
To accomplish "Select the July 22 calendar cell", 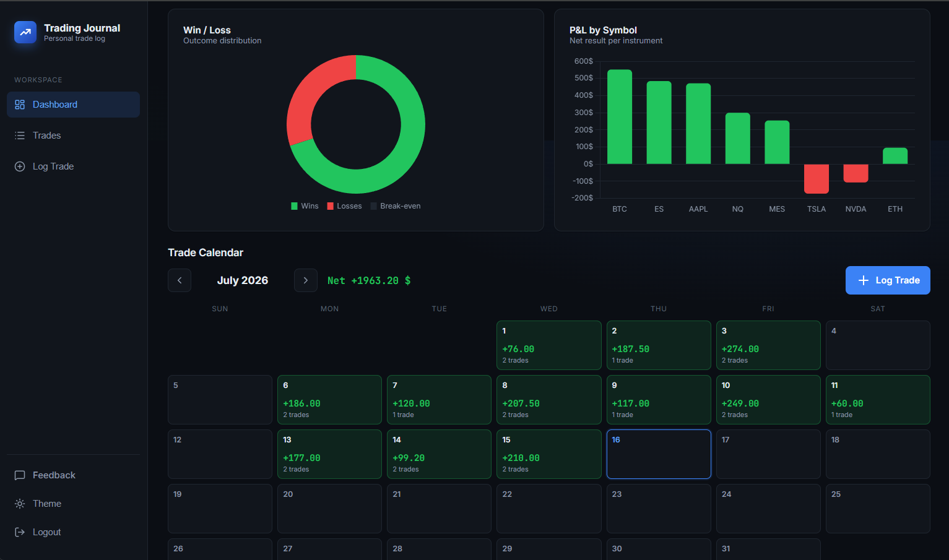I will pyautogui.click(x=549, y=509).
